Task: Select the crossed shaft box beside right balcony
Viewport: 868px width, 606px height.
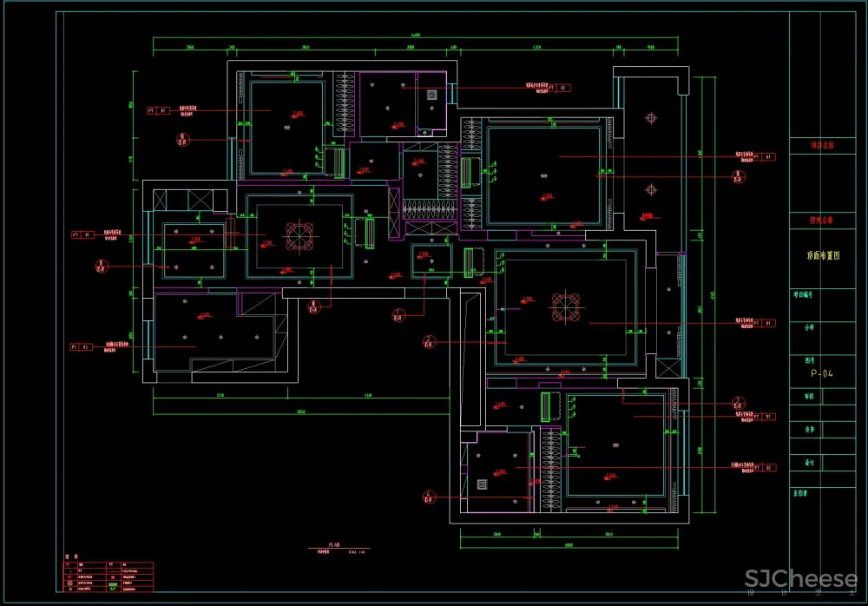Action: (x=667, y=367)
